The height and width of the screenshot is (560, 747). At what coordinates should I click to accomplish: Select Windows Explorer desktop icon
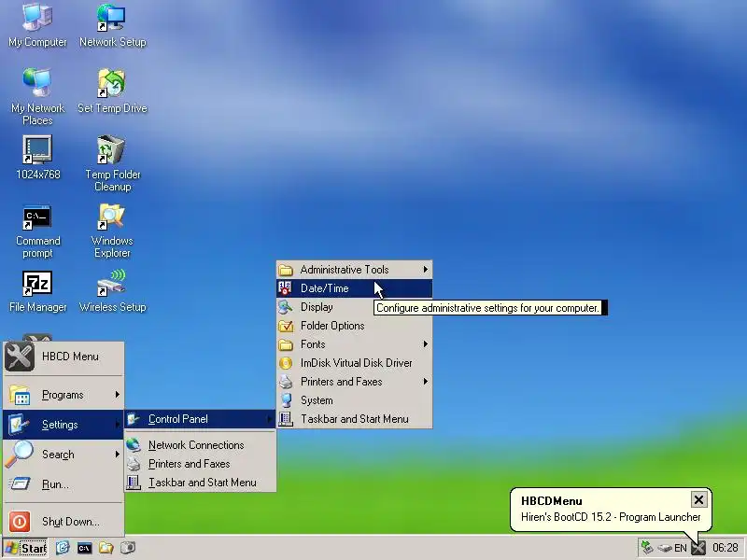112,231
